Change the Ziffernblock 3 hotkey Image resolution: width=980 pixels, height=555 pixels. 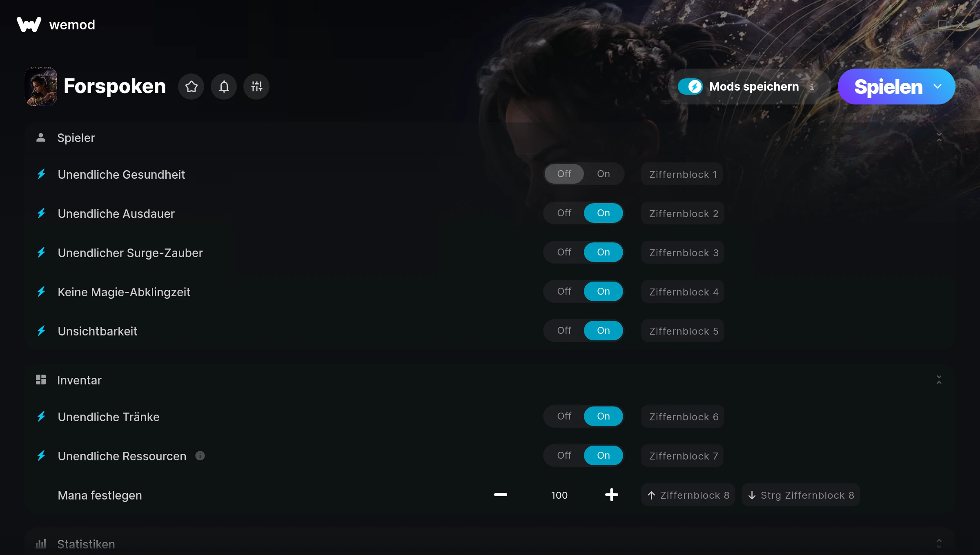pyautogui.click(x=683, y=253)
